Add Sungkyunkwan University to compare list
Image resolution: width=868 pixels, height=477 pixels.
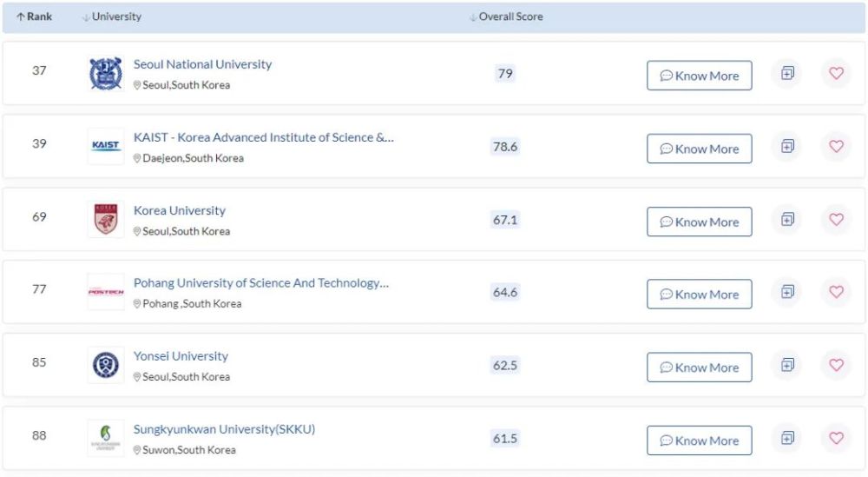[787, 438]
